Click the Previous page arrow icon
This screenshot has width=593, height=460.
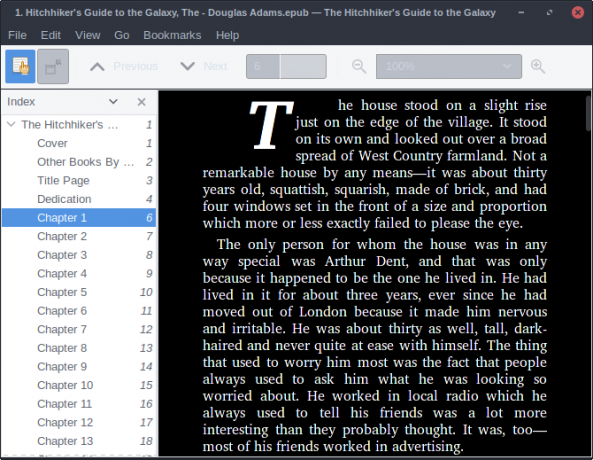(x=97, y=67)
